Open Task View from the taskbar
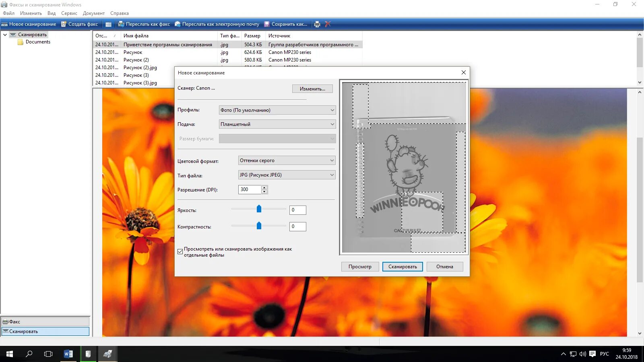This screenshot has width=644, height=362. click(48, 354)
